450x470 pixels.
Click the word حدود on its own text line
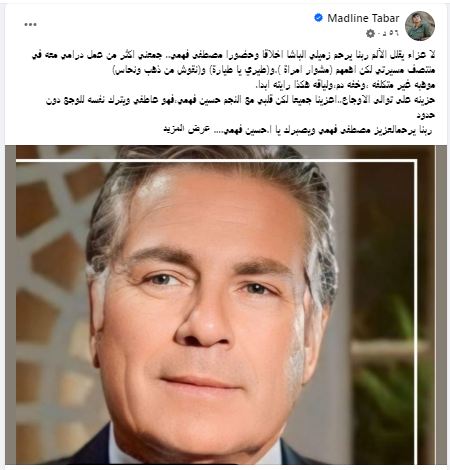tap(426, 115)
